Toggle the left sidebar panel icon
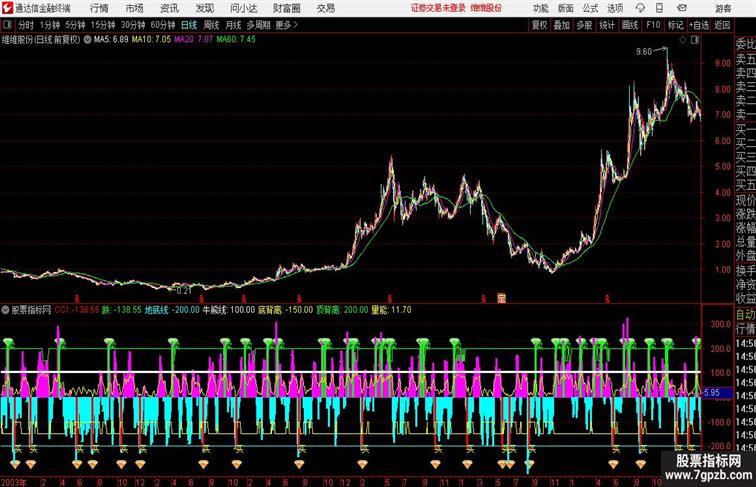756x487 pixels. point(7,25)
